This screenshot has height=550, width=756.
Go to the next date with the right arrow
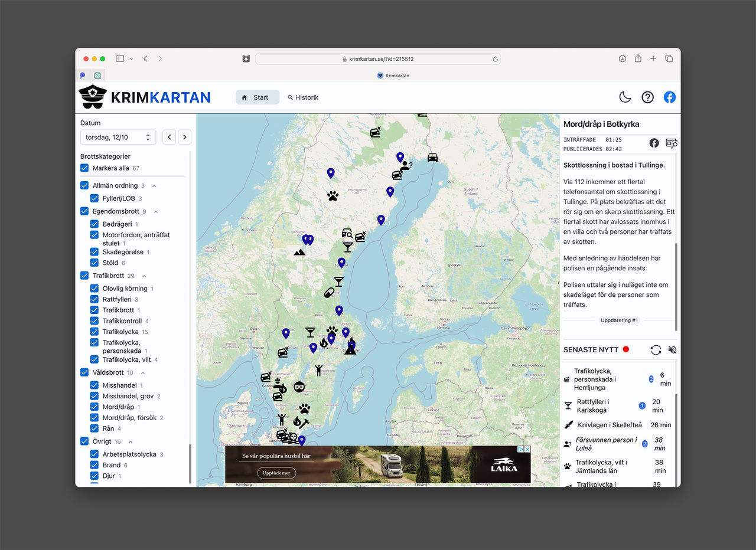pyautogui.click(x=184, y=136)
